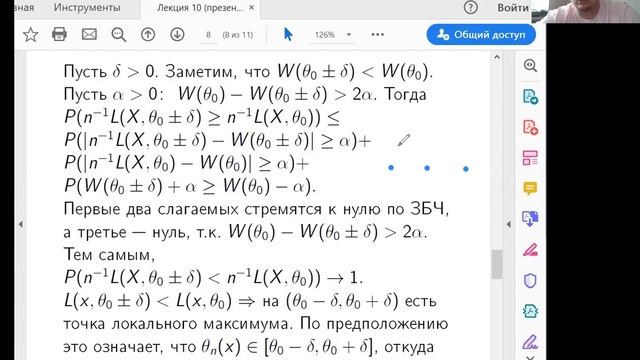Click the page count '(8 из 11)'

point(238,35)
